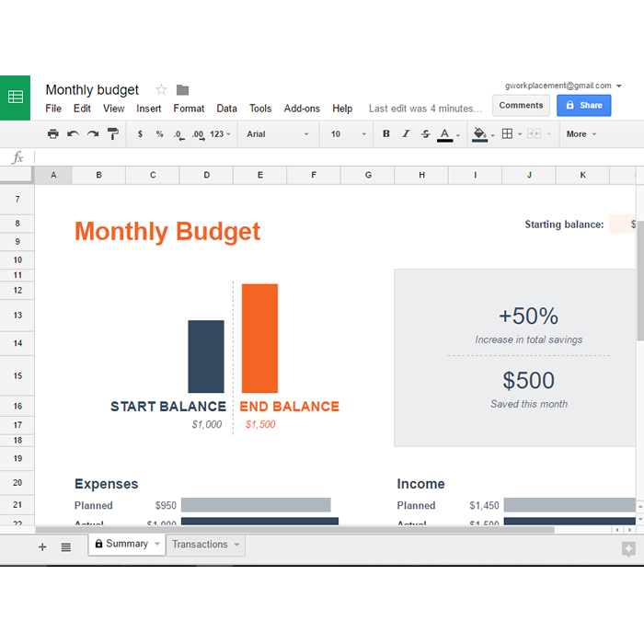The image size is (644, 644).
Task: Open the Edit menu
Action: [x=82, y=109]
